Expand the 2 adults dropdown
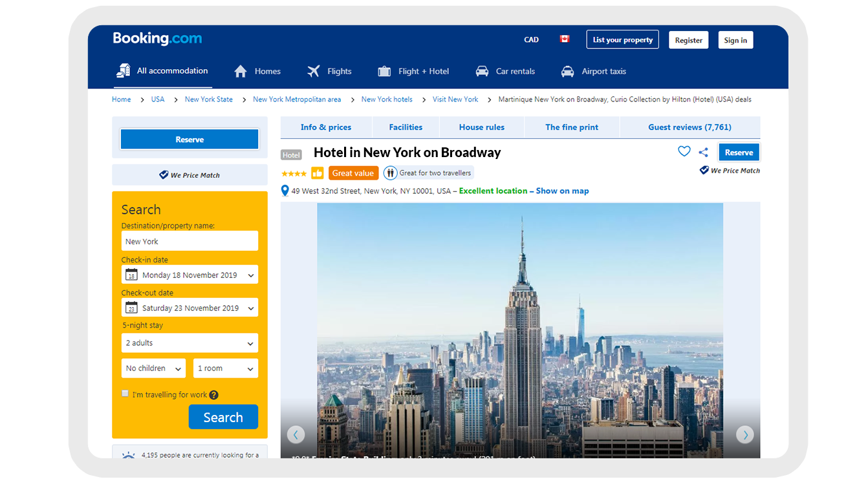This screenshot has height=479, width=868. [x=190, y=343]
